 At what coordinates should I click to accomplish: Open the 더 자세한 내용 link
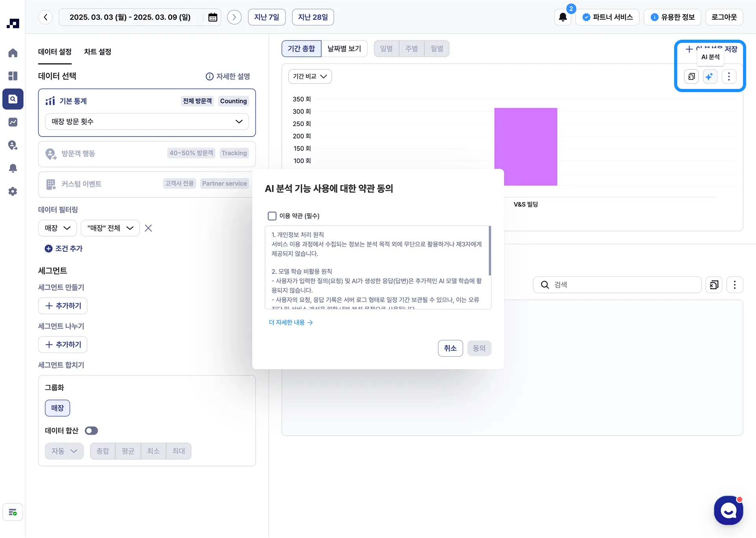point(290,322)
